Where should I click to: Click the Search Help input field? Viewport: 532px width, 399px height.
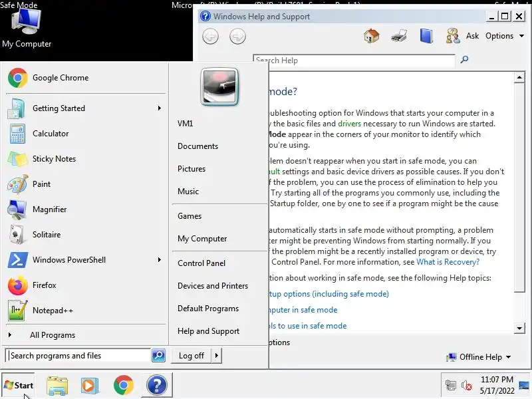354,61
